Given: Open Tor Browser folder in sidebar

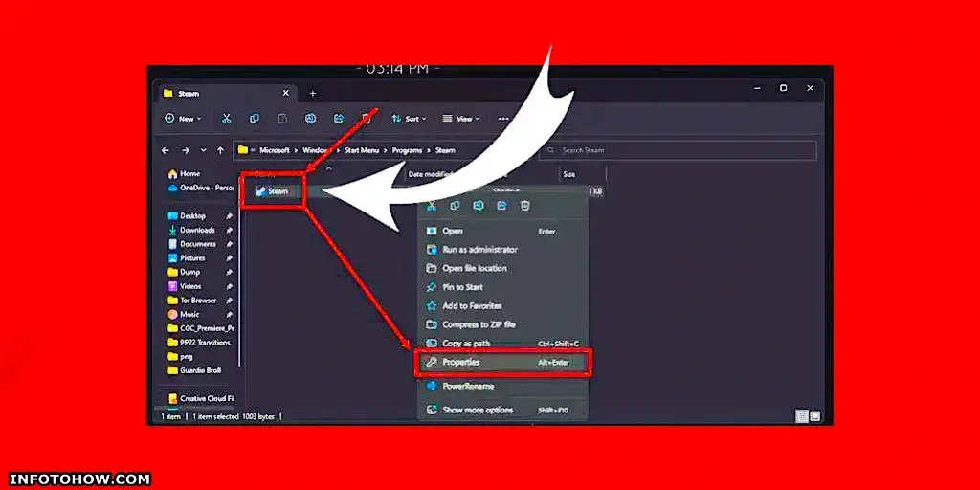Looking at the screenshot, I should [x=191, y=301].
